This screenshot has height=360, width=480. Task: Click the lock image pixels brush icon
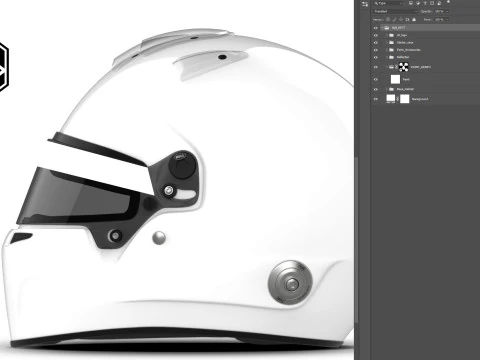[394, 20]
